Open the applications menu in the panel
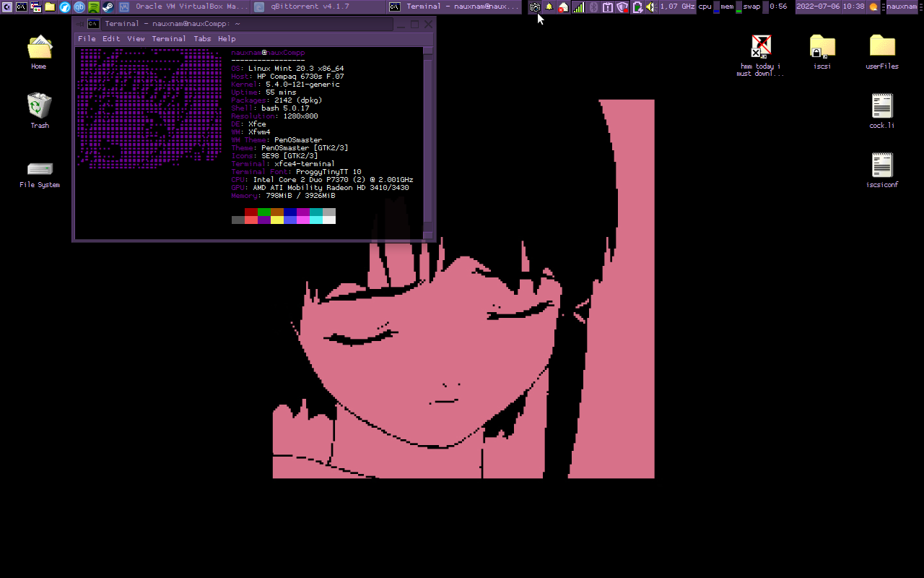 tap(6, 7)
